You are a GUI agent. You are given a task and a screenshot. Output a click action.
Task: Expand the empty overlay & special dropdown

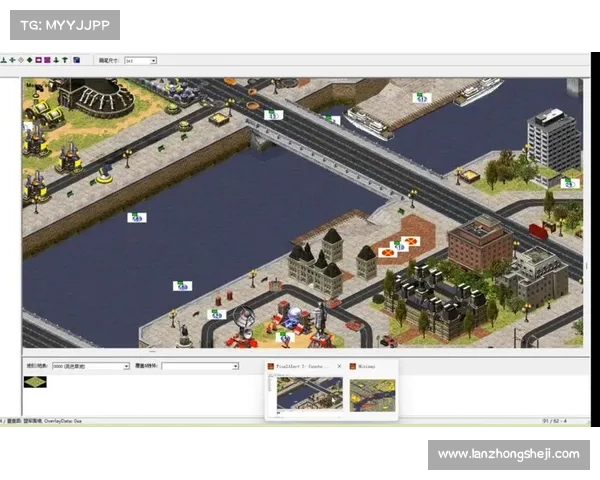(x=200, y=366)
